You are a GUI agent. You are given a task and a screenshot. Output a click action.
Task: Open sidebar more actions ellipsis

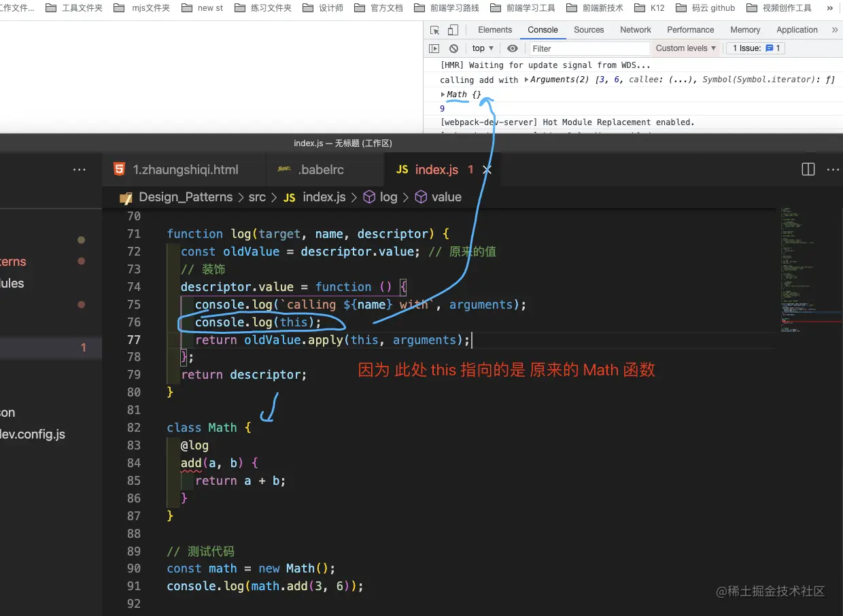click(x=80, y=170)
